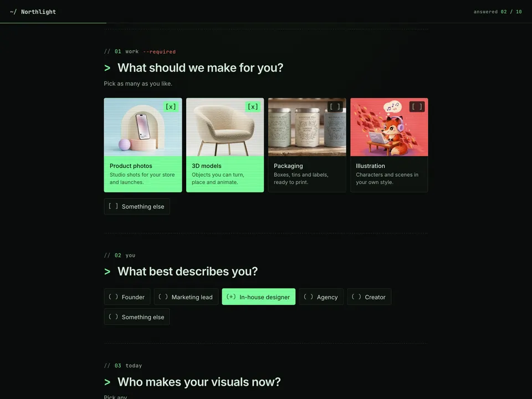The height and width of the screenshot is (399, 532).
Task: Uncheck the Product photos [x] box
Action: click(171, 107)
